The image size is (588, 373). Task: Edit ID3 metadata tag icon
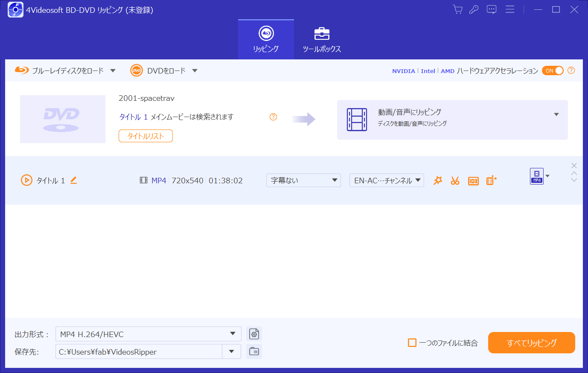pos(473,181)
